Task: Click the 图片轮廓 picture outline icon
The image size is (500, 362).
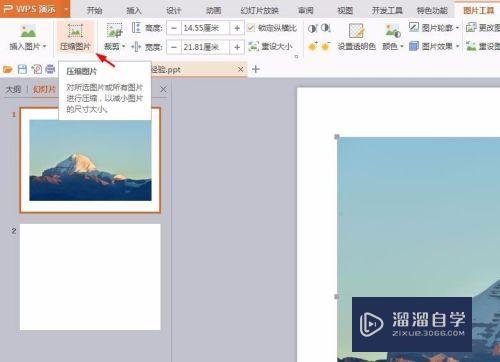Action: point(414,27)
